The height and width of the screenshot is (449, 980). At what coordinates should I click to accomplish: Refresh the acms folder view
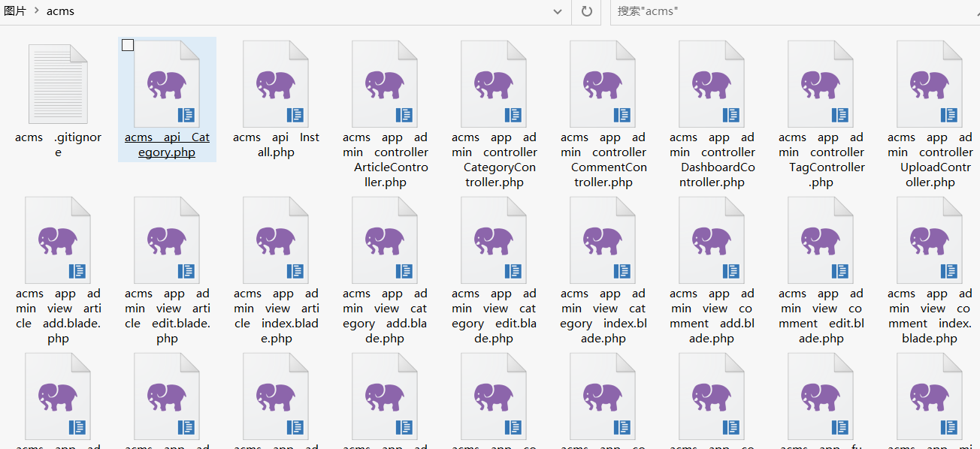587,12
